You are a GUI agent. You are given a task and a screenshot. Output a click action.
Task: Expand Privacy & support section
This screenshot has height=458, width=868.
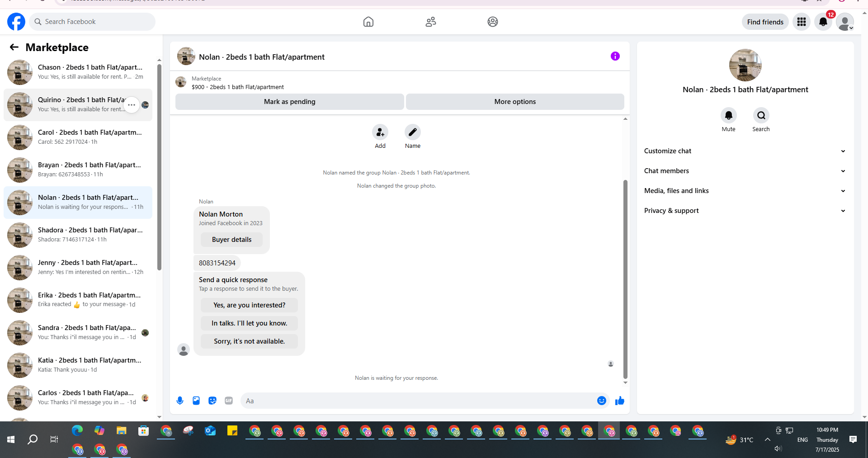tap(745, 211)
